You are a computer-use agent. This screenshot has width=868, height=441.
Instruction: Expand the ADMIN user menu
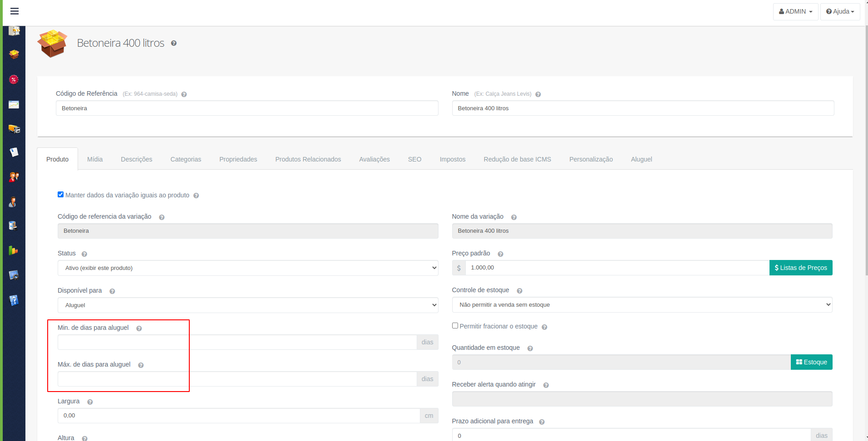(x=795, y=11)
